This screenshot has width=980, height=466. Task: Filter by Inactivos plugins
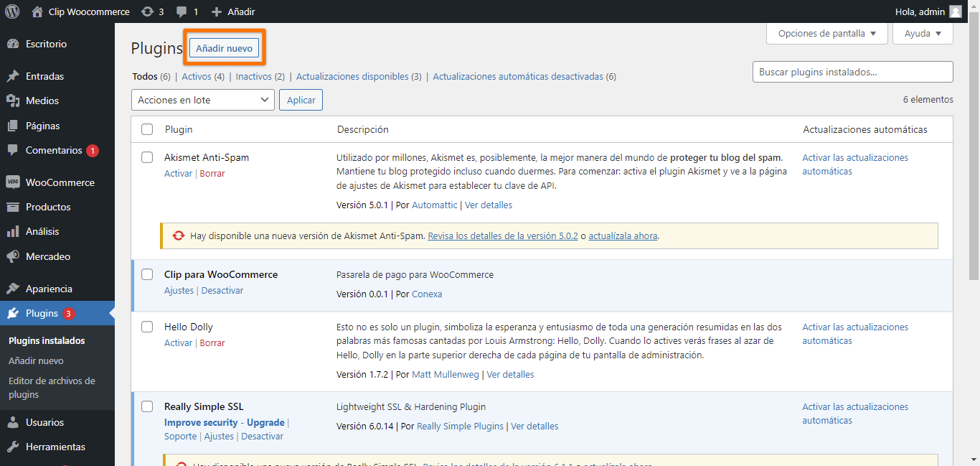tap(254, 76)
